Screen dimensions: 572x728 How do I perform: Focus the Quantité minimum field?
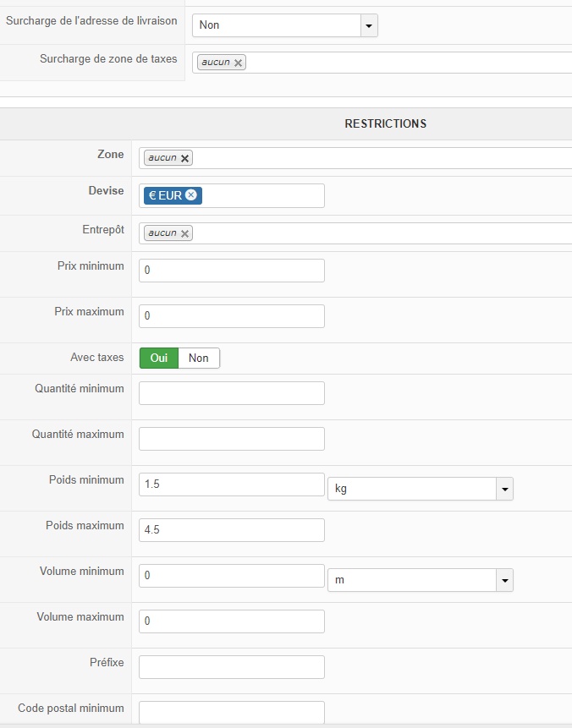[231, 393]
